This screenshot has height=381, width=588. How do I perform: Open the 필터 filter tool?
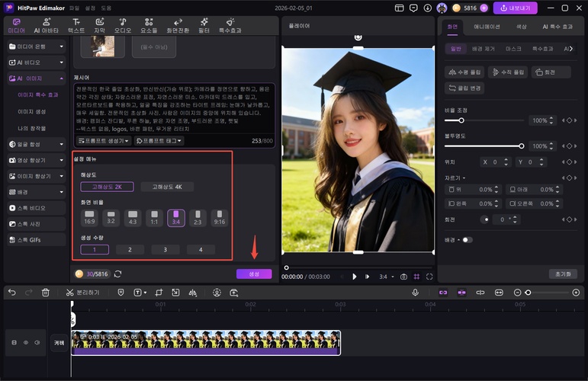(x=204, y=25)
